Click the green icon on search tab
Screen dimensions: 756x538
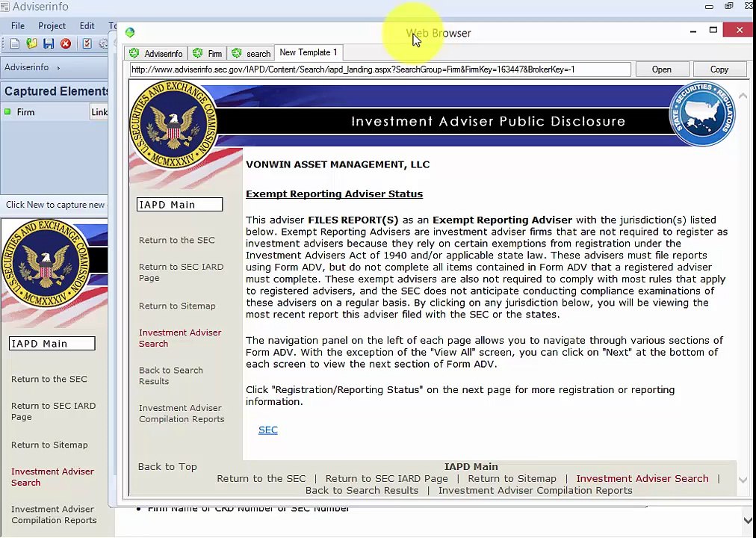[x=236, y=53]
